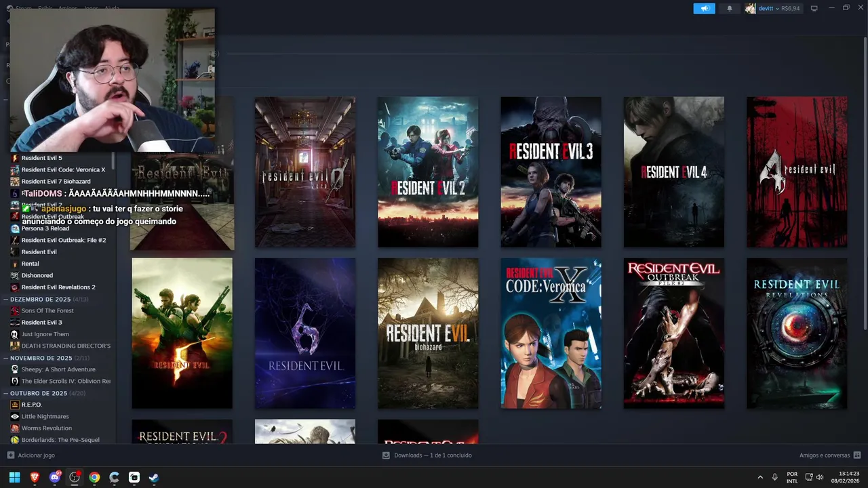This screenshot has width=868, height=488.
Task: Select Rental in the library list
Action: pyautogui.click(x=30, y=264)
